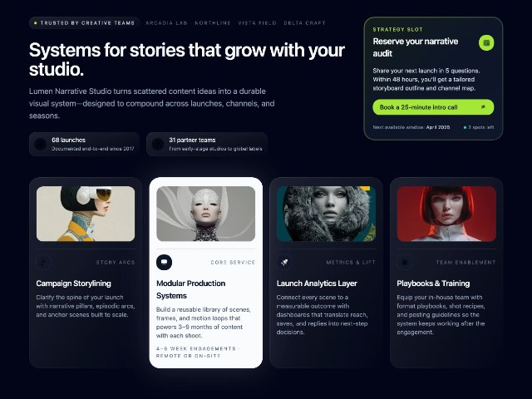Select the Vista Field partner label
Screen dimensions: 532x399
tap(257, 23)
